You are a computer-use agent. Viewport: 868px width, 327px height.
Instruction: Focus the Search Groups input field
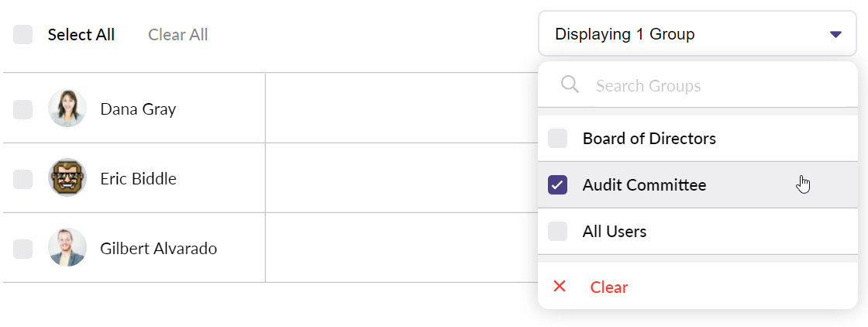click(713, 85)
